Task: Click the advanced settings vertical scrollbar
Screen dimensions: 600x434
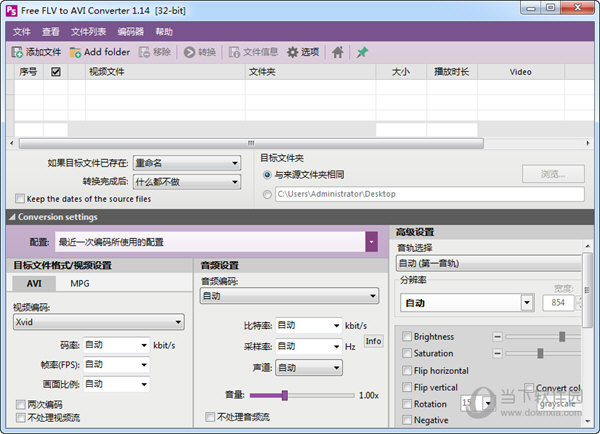Action: click(x=587, y=290)
